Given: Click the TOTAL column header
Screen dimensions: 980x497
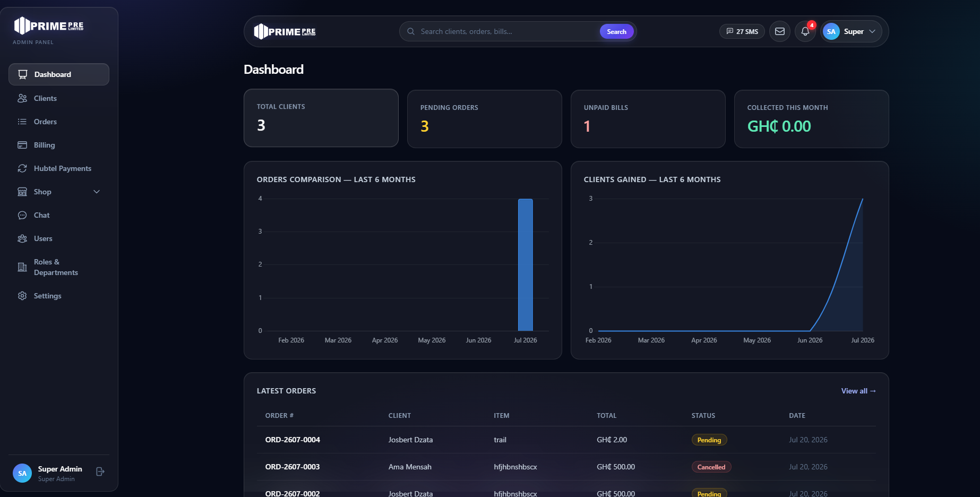Looking at the screenshot, I should [x=606, y=416].
